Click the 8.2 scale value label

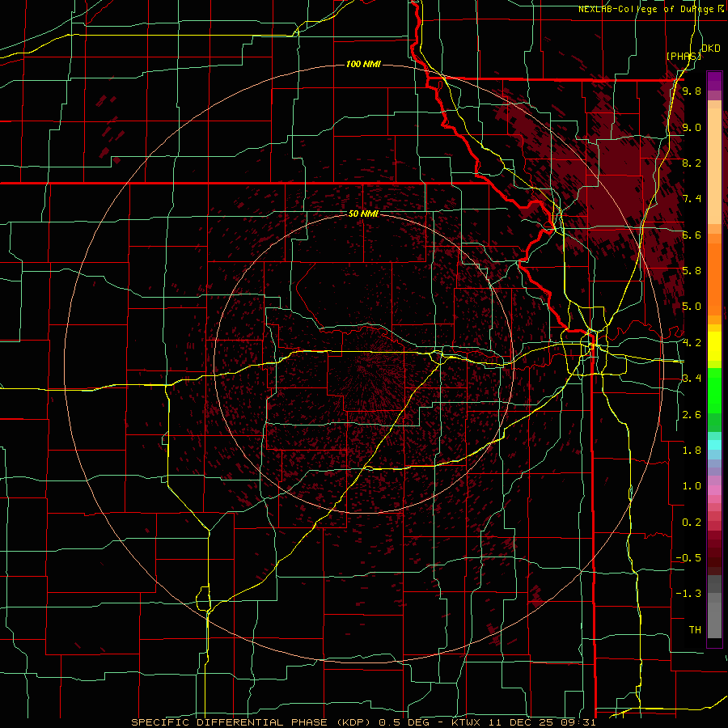tap(692, 163)
